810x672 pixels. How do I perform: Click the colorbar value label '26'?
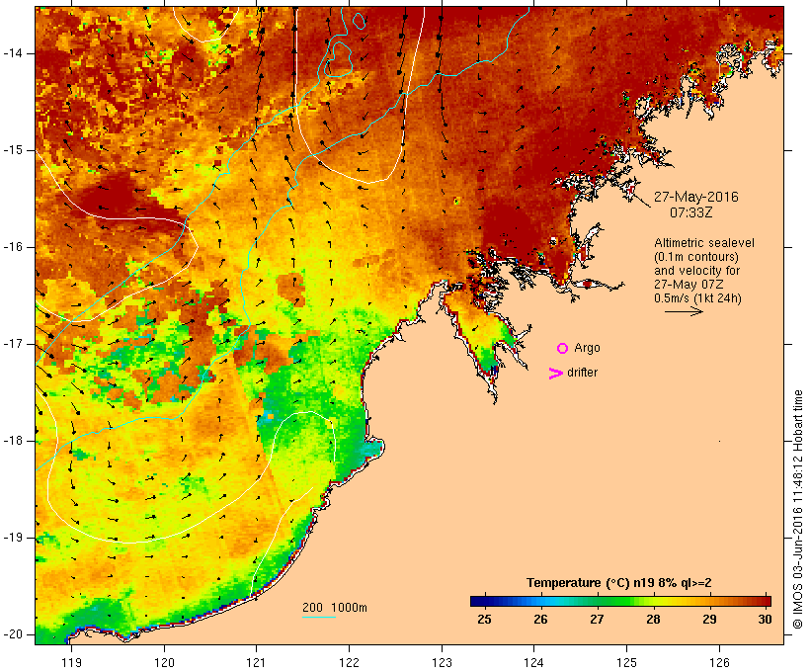tap(540, 620)
